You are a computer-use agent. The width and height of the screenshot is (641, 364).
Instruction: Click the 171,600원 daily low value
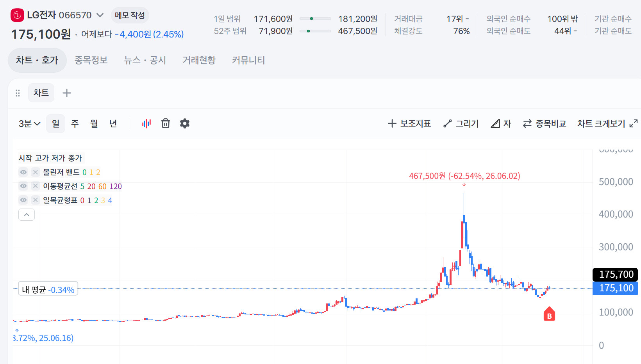pyautogui.click(x=273, y=19)
